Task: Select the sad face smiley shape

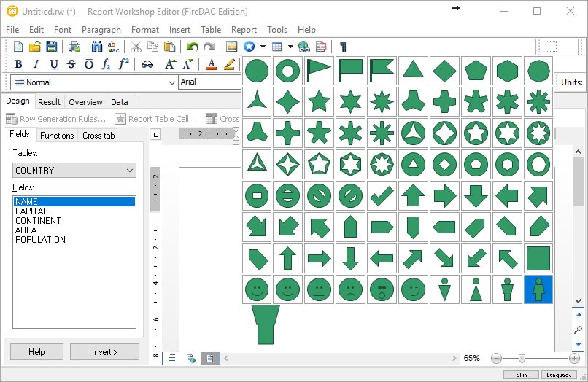Action: point(350,289)
